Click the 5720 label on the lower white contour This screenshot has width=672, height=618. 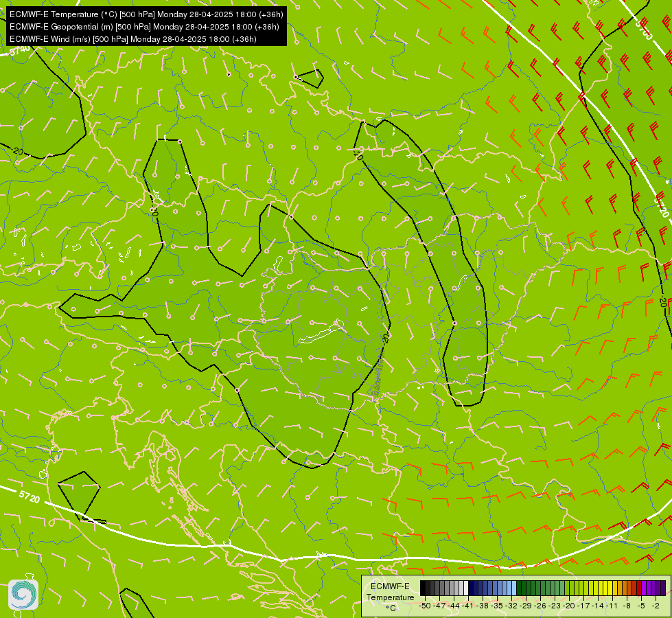(29, 497)
